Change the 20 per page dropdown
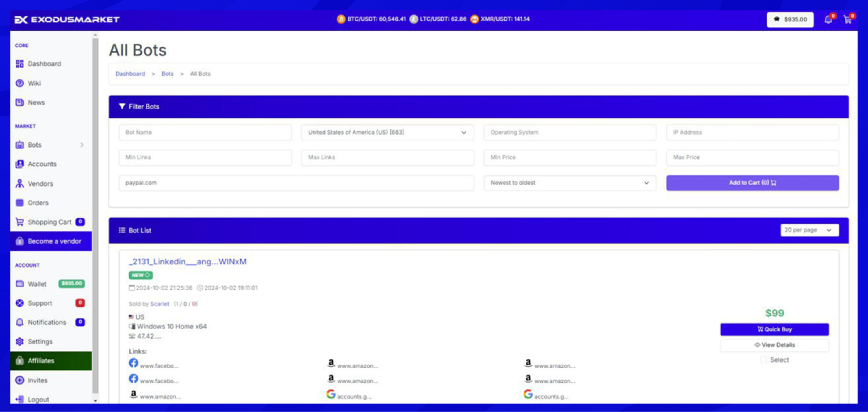The height and width of the screenshot is (412, 868). [809, 230]
